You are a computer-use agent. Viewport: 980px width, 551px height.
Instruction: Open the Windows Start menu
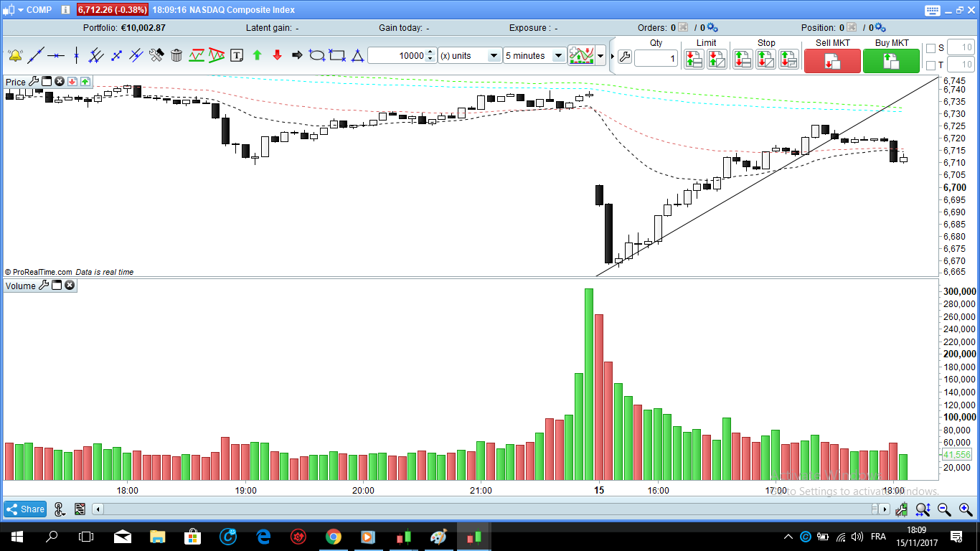[17, 536]
